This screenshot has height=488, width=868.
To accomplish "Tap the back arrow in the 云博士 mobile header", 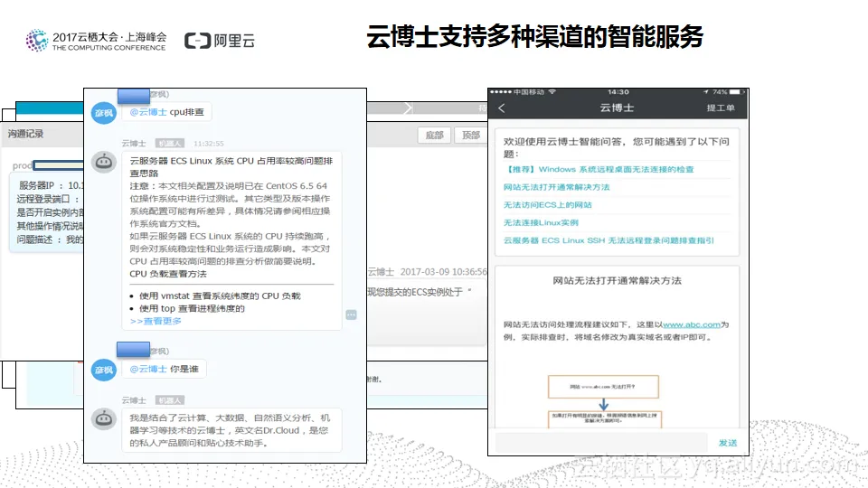I will pyautogui.click(x=502, y=108).
